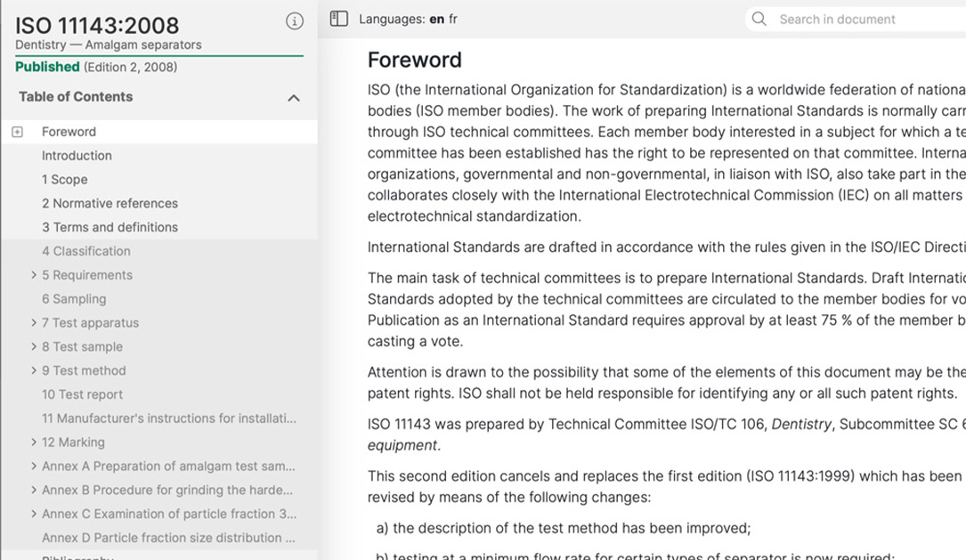Select 4 Classification in contents
The image size is (966, 560).
[86, 251]
